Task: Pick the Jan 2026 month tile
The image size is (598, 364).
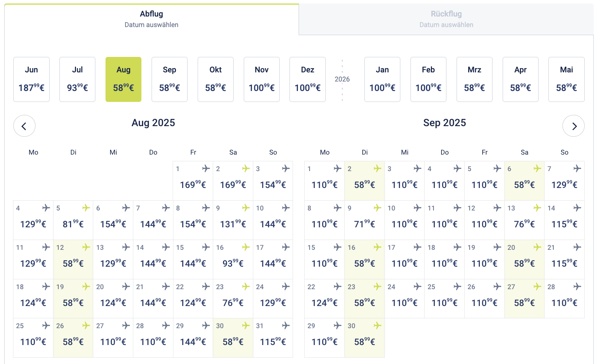Action: click(x=382, y=79)
